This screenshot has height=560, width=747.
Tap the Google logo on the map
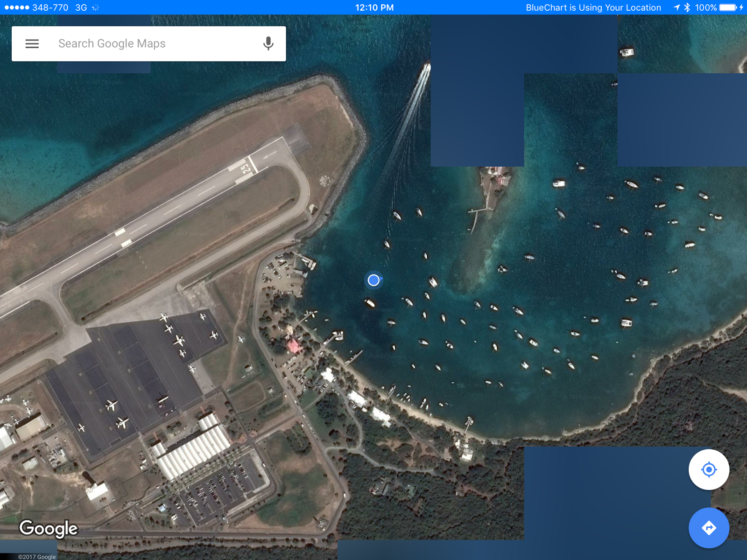click(x=49, y=529)
